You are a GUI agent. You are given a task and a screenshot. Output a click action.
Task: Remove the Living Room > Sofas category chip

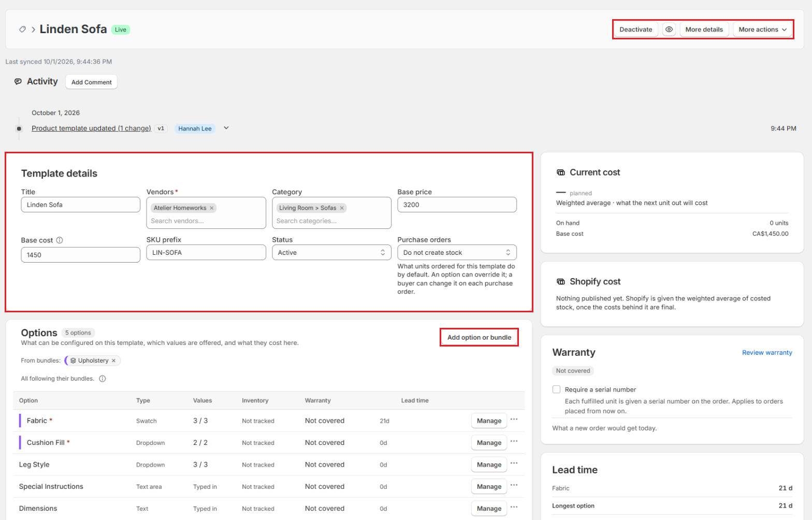tap(342, 208)
